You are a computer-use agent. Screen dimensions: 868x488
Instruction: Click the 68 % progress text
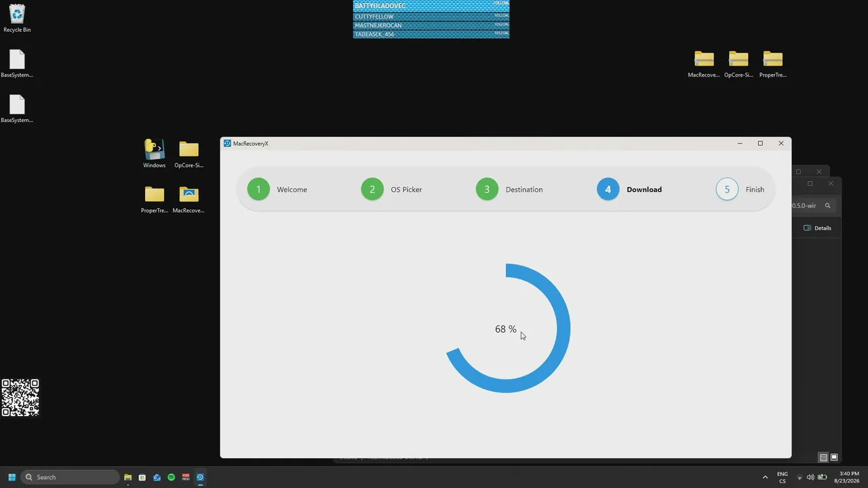tap(506, 329)
